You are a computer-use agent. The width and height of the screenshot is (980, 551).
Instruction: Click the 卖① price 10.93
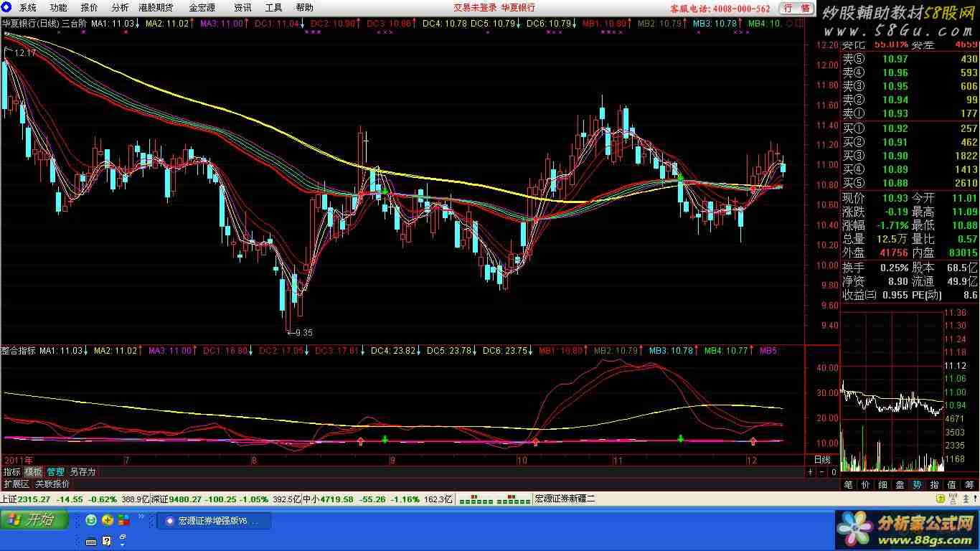[895, 113]
